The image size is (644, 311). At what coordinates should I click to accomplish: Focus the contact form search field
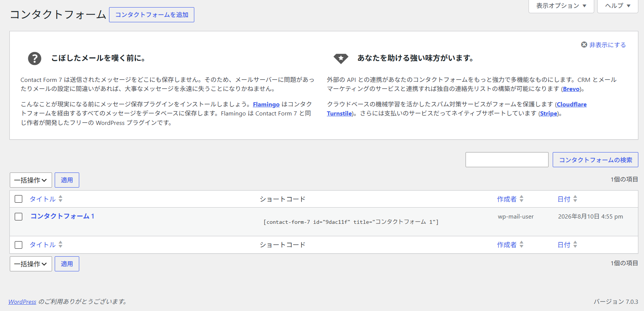click(x=507, y=160)
